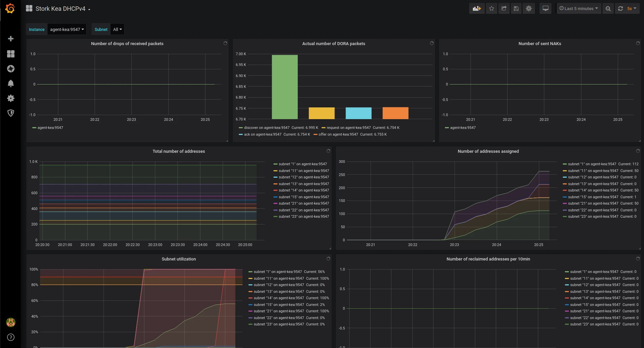Open the Alerting bell icon

click(x=11, y=83)
